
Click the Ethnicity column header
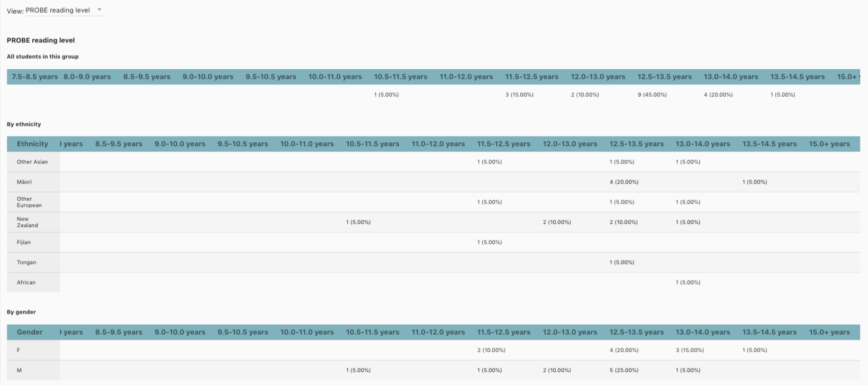click(x=32, y=144)
